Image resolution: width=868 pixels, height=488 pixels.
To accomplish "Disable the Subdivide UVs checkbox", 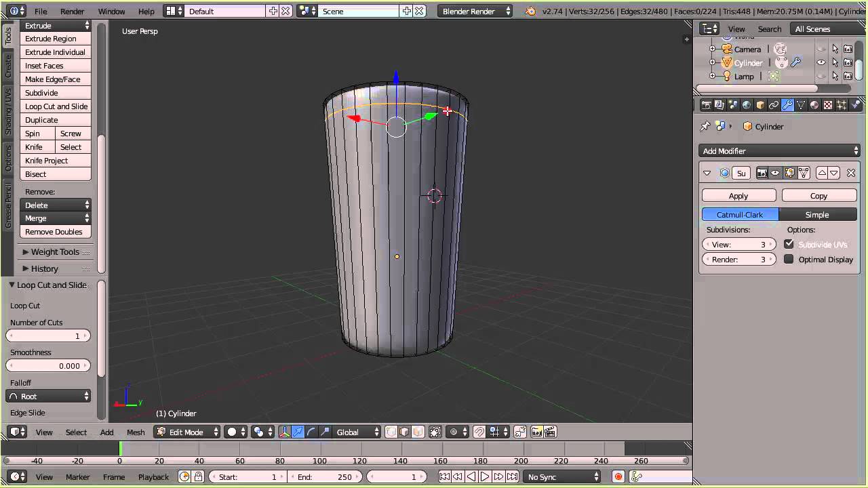I will click(789, 244).
